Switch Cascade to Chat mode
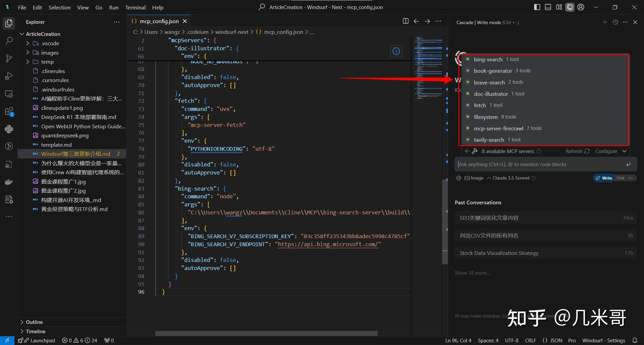The width and height of the screenshot is (644, 345). coord(620,178)
